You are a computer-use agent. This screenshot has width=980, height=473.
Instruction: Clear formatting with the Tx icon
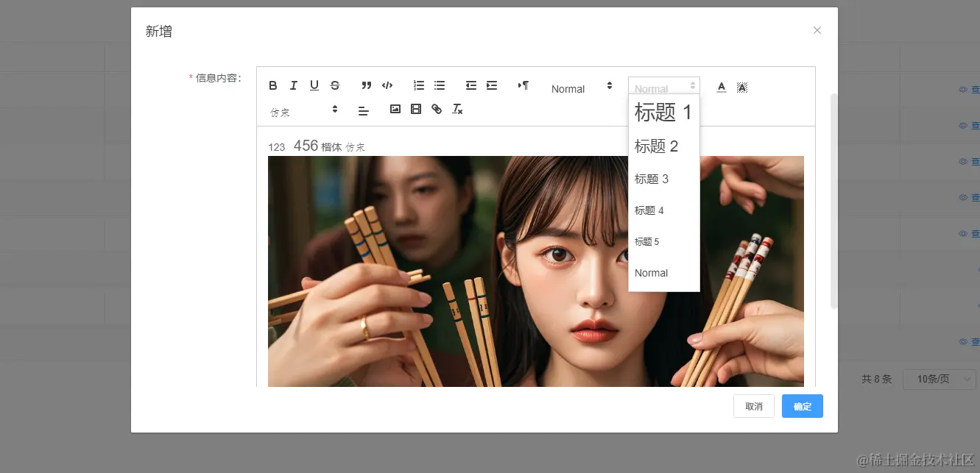tap(457, 109)
